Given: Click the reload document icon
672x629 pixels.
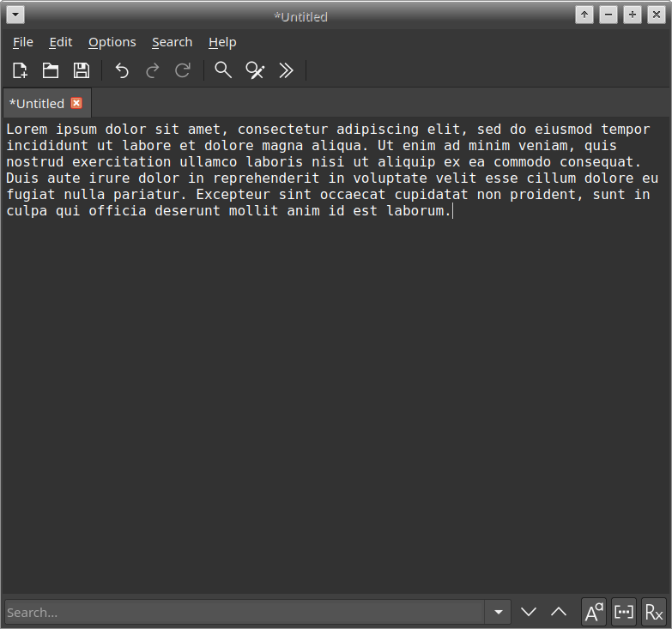Looking at the screenshot, I should tap(183, 70).
